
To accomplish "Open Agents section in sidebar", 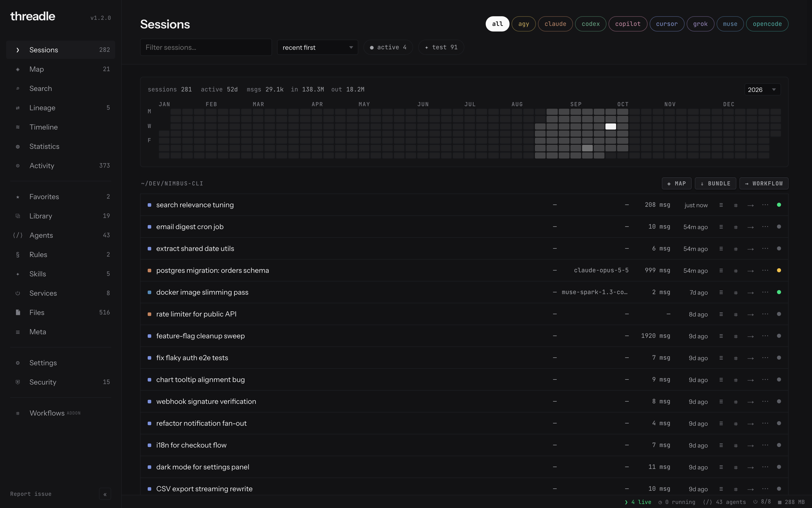I will 61,235.
